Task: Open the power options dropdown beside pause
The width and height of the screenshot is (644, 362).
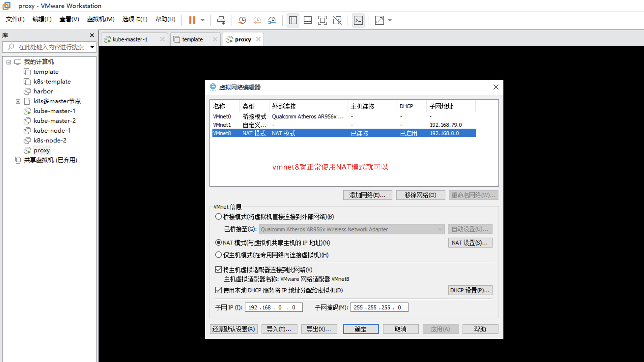Action: click(x=203, y=20)
